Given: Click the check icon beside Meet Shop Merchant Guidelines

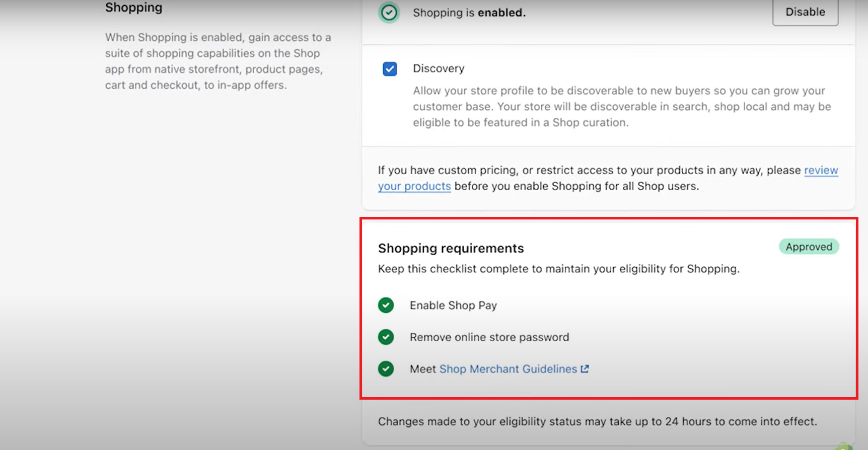Looking at the screenshot, I should point(386,369).
